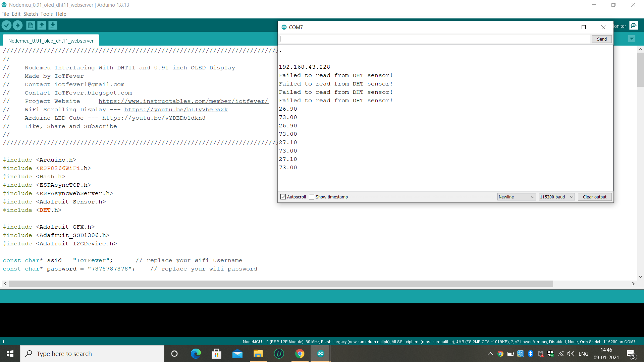Image resolution: width=644 pixels, height=362 pixels.
Task: Open the Tools menu
Action: point(47,14)
